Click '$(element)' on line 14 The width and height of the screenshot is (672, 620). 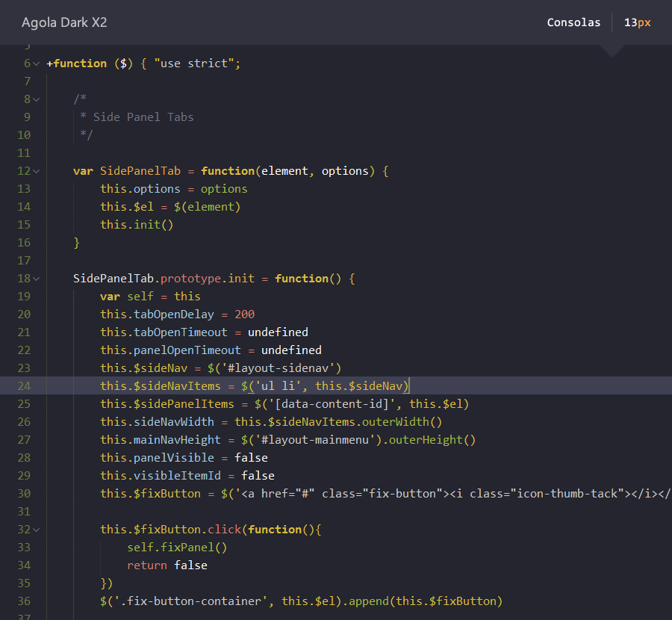(207, 207)
